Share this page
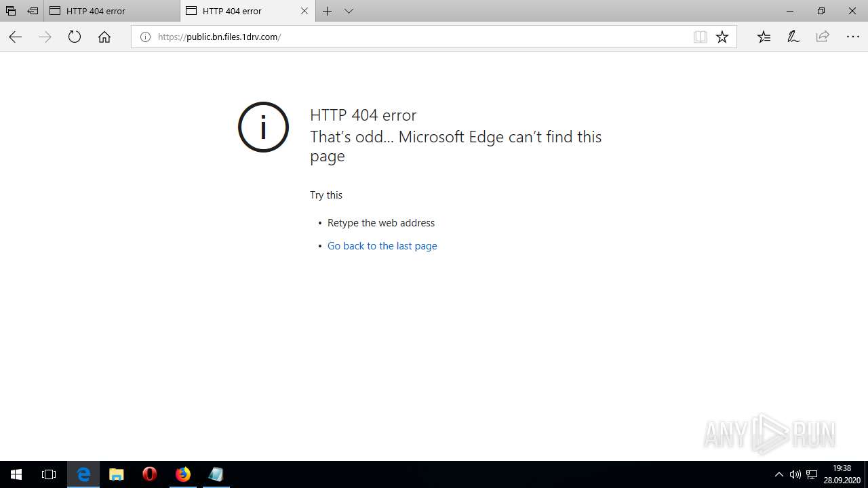Viewport: 868px width, 488px height. pyautogui.click(x=823, y=37)
